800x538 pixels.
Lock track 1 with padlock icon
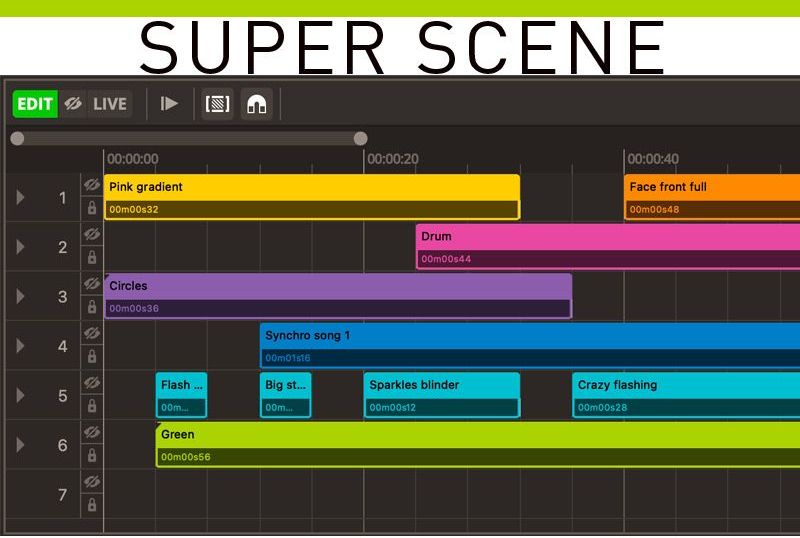[92, 208]
